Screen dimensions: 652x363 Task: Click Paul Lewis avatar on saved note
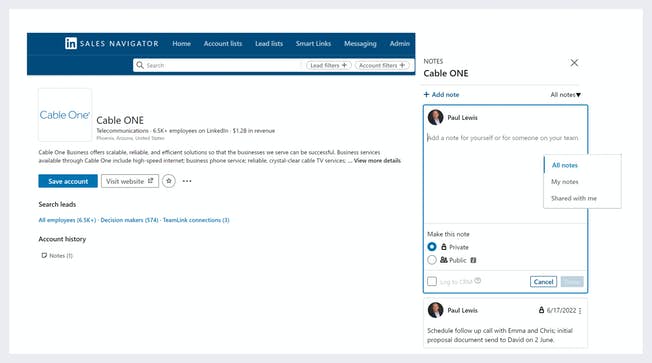click(x=435, y=310)
